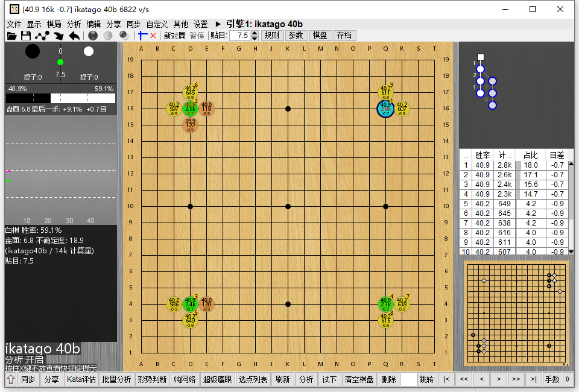The width and height of the screenshot is (579, 392).
Task: Collapse toolbar using the up-arrow button
Action: click(11, 379)
